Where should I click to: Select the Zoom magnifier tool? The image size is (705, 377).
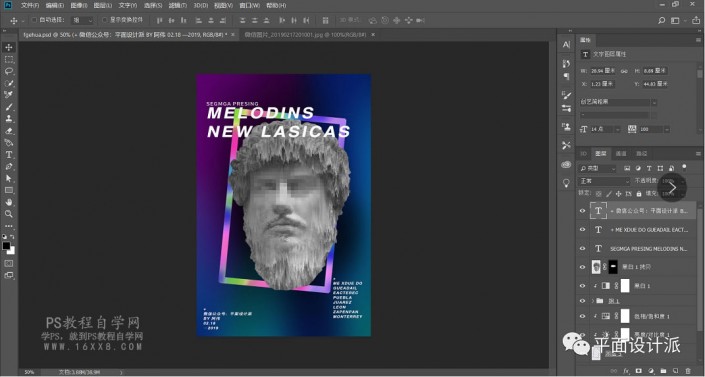pyautogui.click(x=9, y=214)
